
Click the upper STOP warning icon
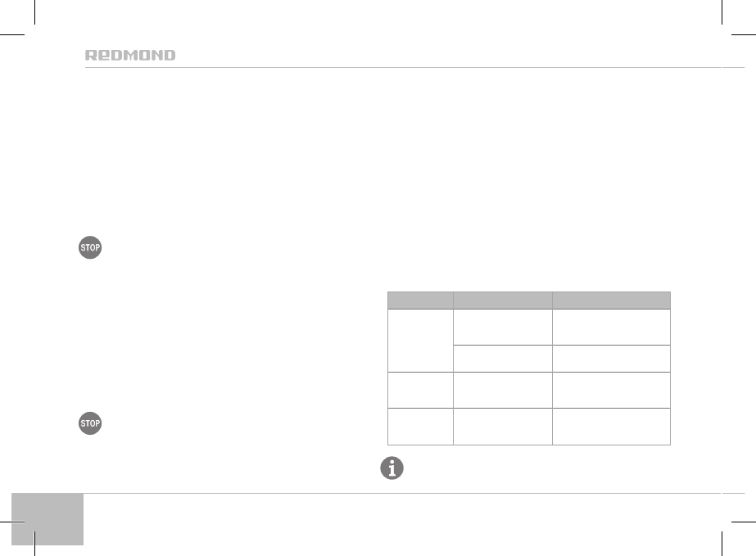pyautogui.click(x=90, y=249)
